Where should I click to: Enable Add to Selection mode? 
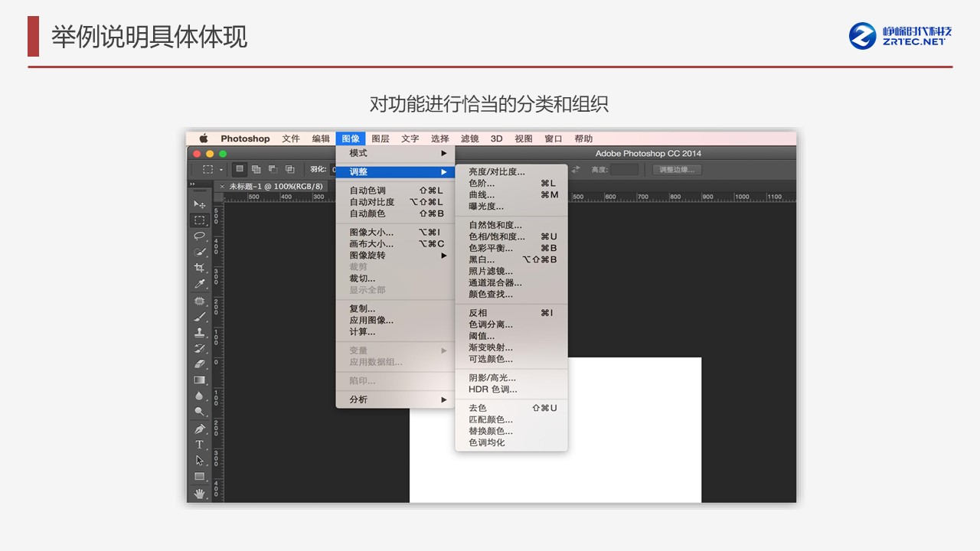[256, 169]
